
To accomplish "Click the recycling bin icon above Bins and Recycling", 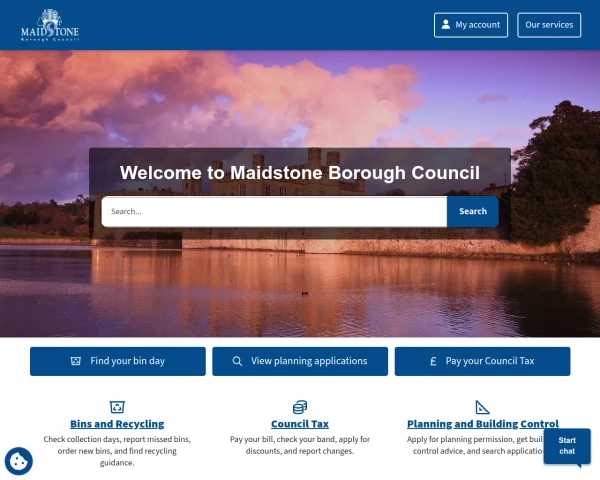I will 117,407.
